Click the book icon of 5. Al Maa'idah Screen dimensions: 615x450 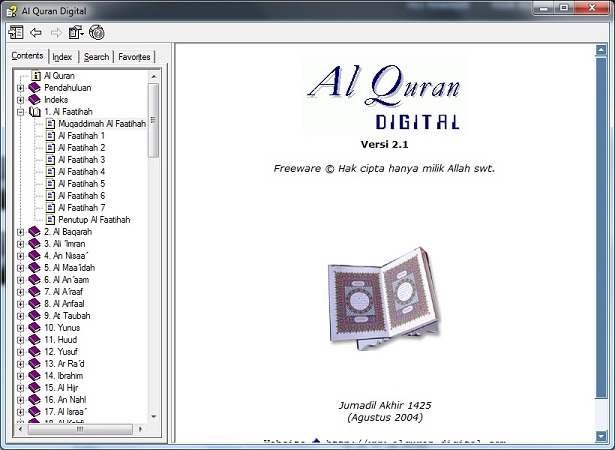[35, 268]
